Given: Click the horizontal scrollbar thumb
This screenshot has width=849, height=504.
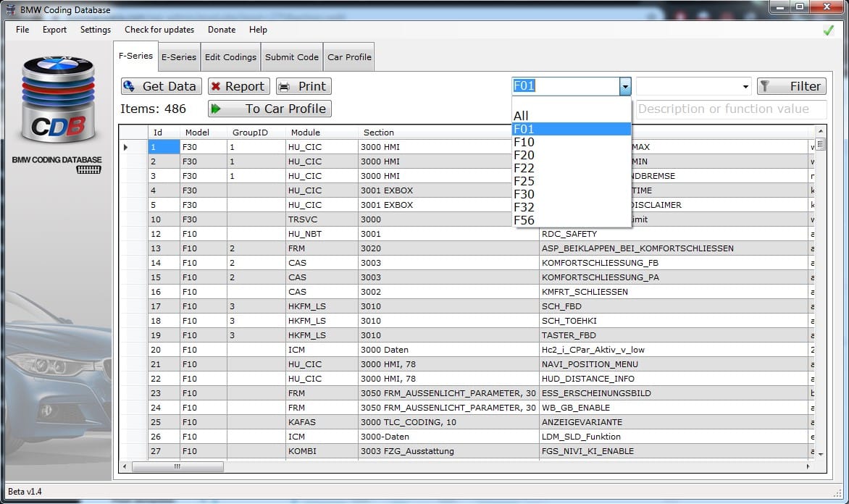Looking at the screenshot, I should 177,466.
